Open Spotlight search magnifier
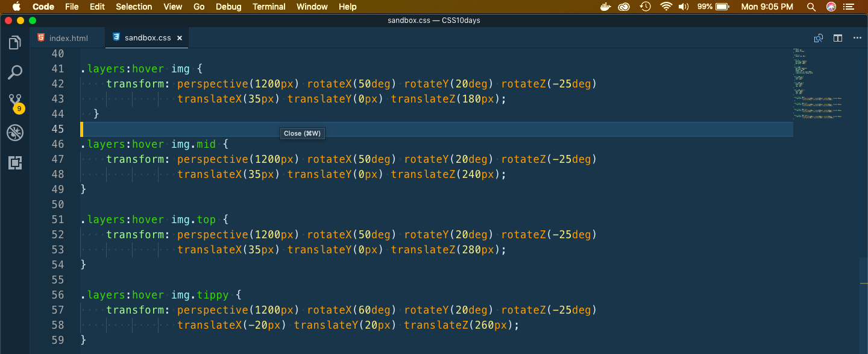The width and height of the screenshot is (868, 354). click(x=811, y=7)
